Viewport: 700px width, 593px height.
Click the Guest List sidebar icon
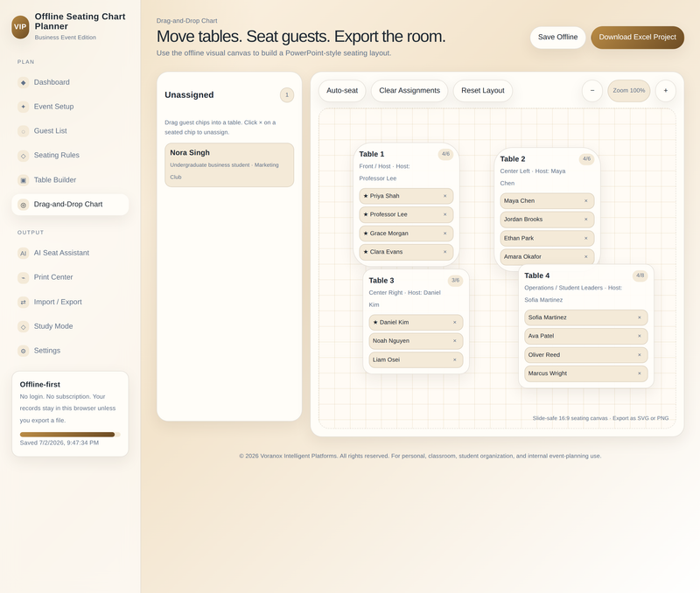[24, 131]
